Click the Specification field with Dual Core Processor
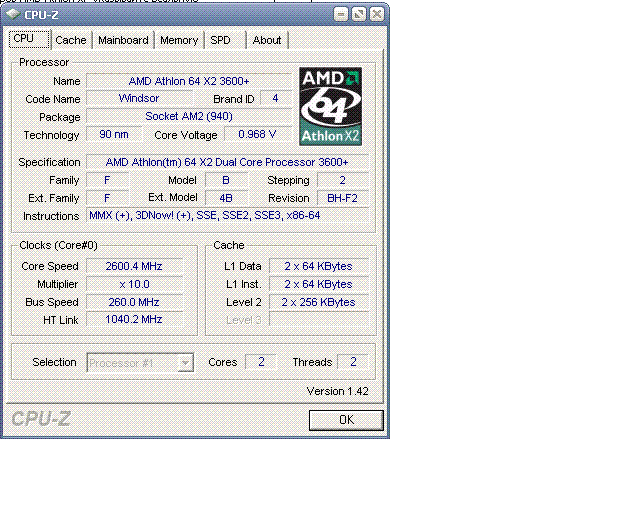This screenshot has height=512, width=640. pos(227,162)
